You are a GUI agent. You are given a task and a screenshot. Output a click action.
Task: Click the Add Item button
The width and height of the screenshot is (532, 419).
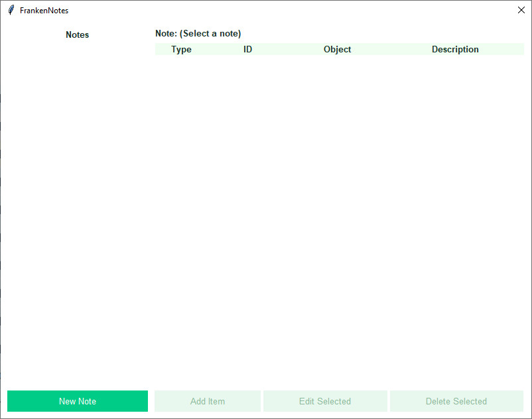point(207,401)
